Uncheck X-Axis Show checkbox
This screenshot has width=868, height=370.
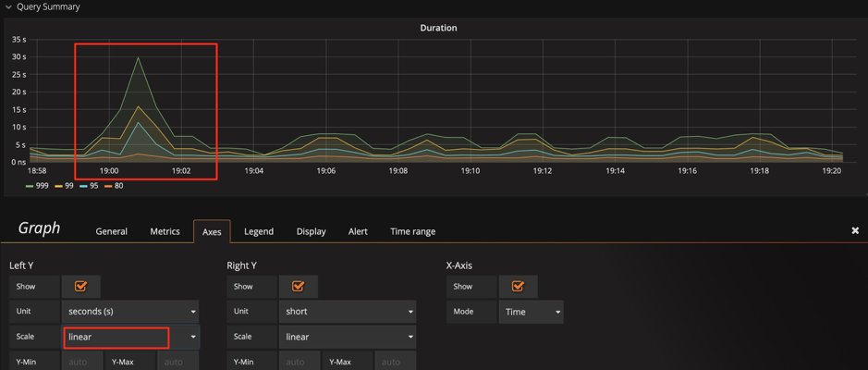tap(518, 287)
